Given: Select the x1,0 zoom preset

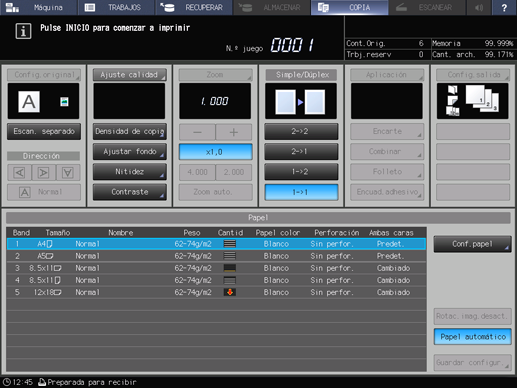Looking at the screenshot, I should tap(215, 152).
